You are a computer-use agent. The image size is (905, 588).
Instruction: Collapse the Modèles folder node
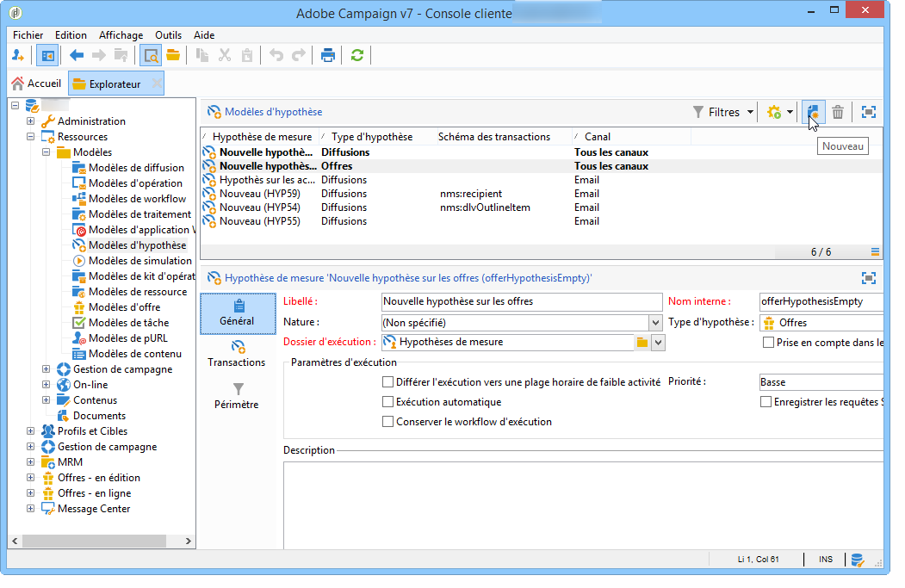(46, 152)
